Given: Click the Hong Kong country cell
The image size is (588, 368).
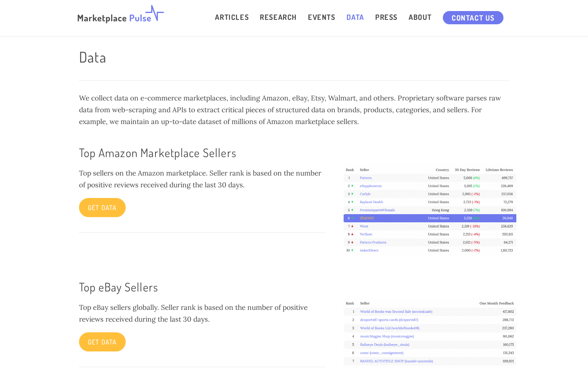Looking at the screenshot, I should pyautogui.click(x=440, y=210).
